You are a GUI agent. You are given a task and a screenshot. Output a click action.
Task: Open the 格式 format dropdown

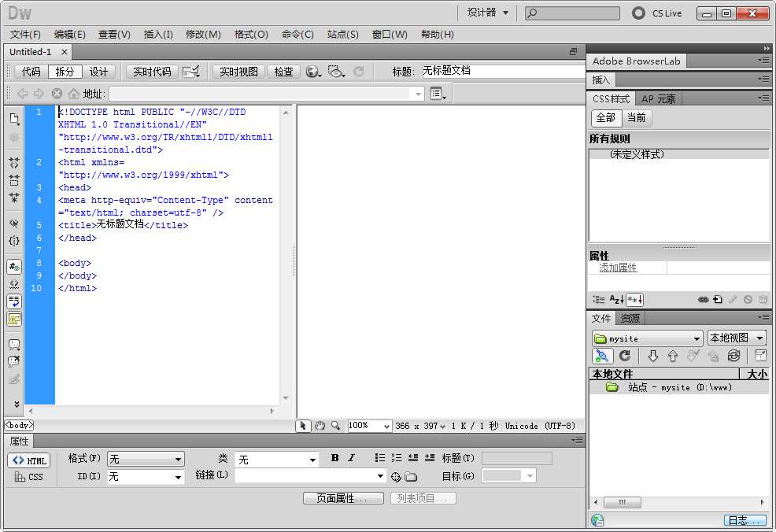click(146, 459)
